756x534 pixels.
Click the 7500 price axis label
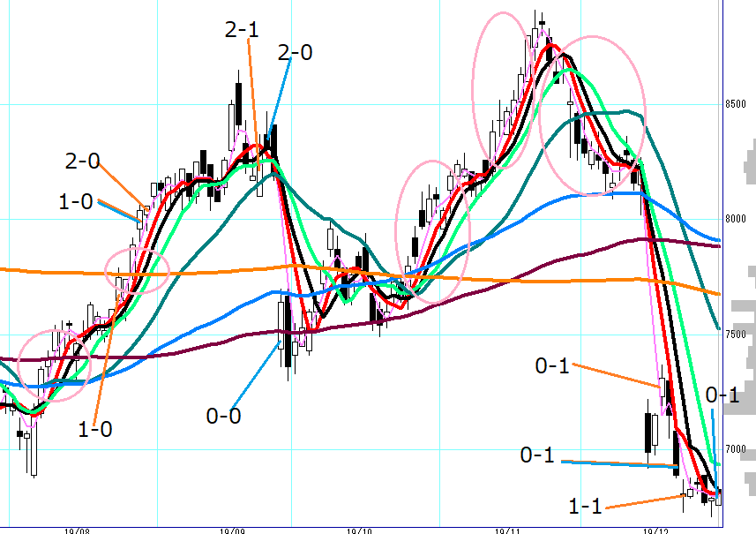click(735, 334)
